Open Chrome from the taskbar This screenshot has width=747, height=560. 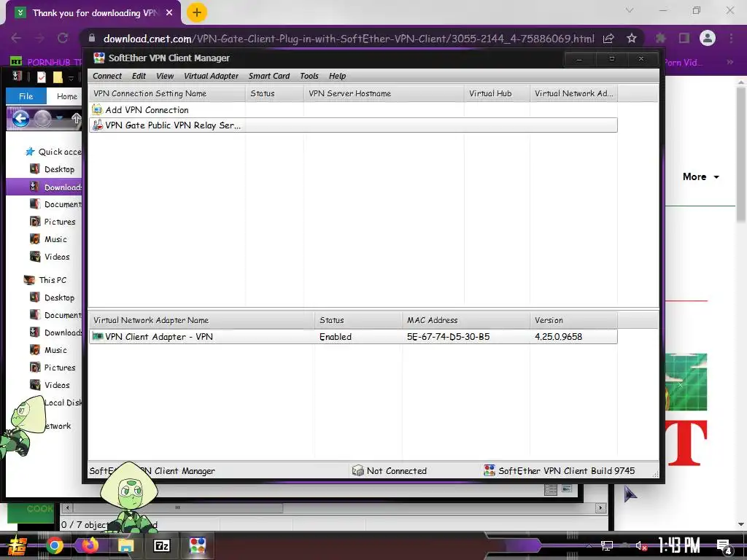54,545
